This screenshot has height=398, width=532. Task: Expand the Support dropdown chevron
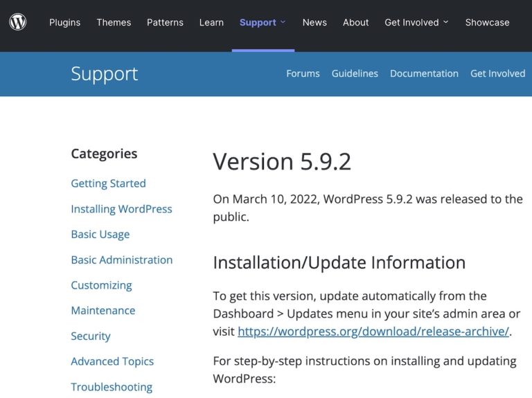pos(283,22)
